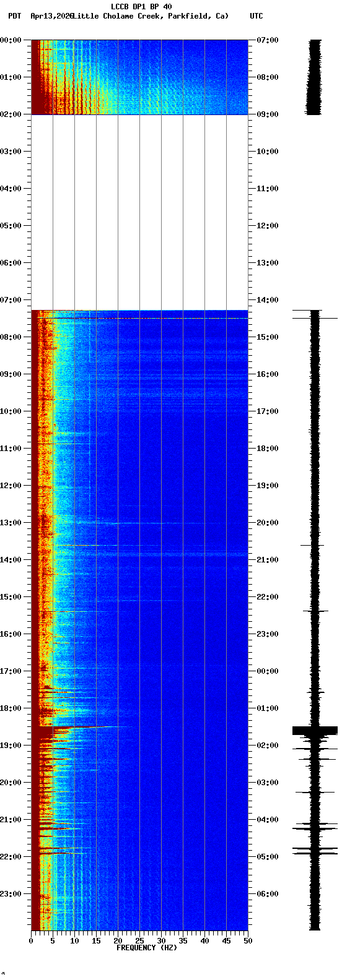342x980 pixels.
Task: Click the UTC time label '09:00'
Action: coord(268,114)
